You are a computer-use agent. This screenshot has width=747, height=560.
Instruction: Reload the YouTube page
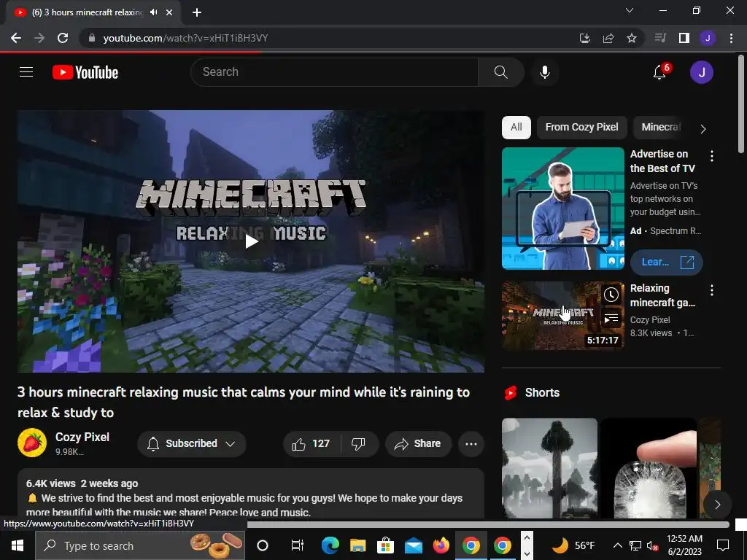[63, 38]
